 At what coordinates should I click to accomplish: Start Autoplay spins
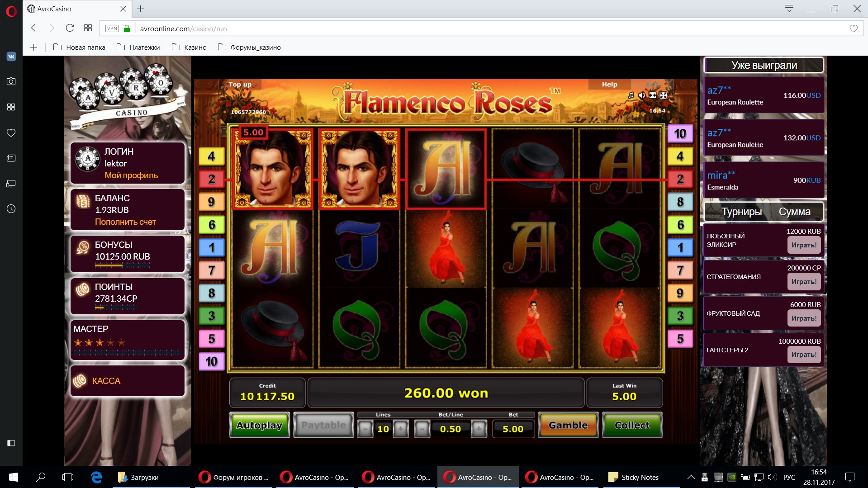tap(260, 425)
